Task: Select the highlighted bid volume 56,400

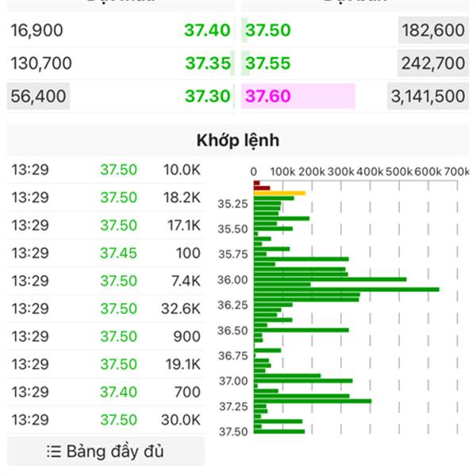Action: (x=39, y=96)
